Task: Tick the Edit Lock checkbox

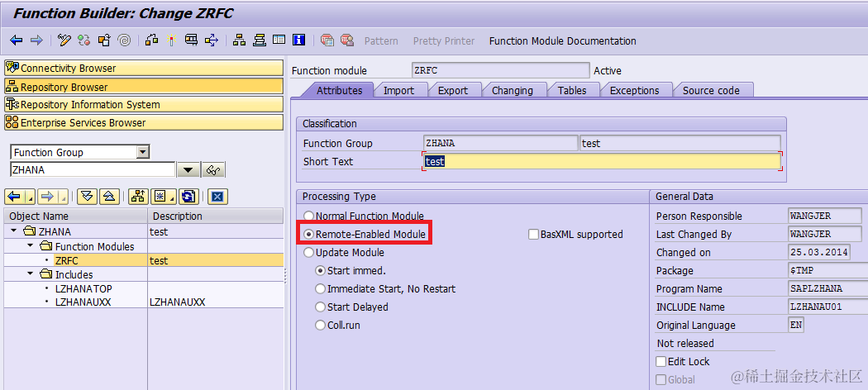Action: click(x=661, y=362)
